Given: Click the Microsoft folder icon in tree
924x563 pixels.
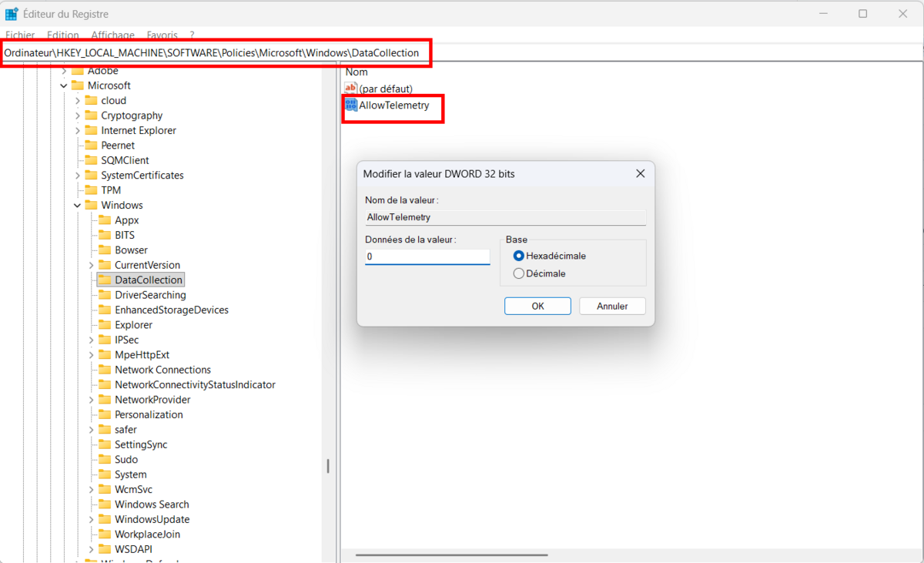Looking at the screenshot, I should (77, 85).
